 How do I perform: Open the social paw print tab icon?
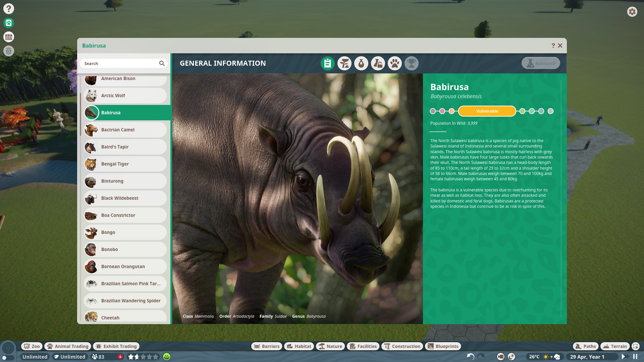pyautogui.click(x=395, y=63)
